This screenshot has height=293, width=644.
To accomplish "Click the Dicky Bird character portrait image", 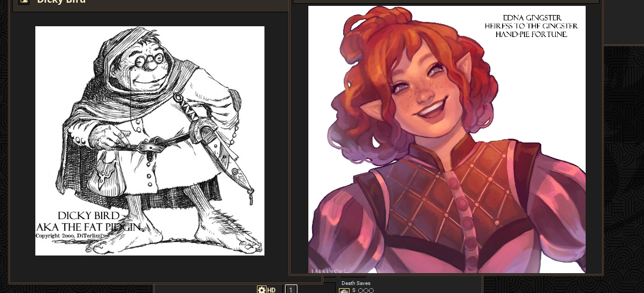I will [x=150, y=141].
